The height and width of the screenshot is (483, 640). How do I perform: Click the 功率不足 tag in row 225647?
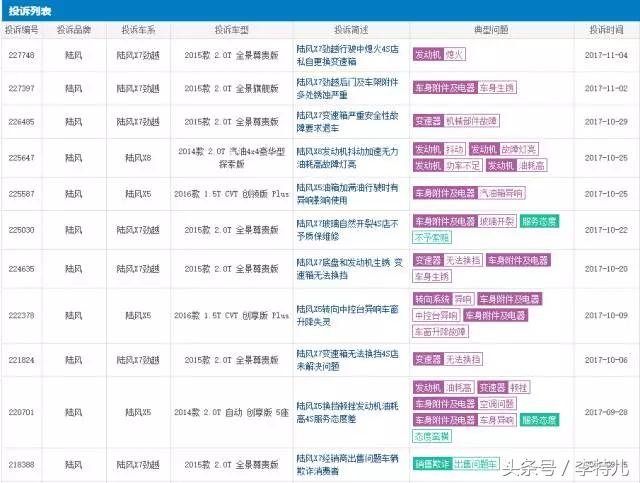[x=462, y=165]
